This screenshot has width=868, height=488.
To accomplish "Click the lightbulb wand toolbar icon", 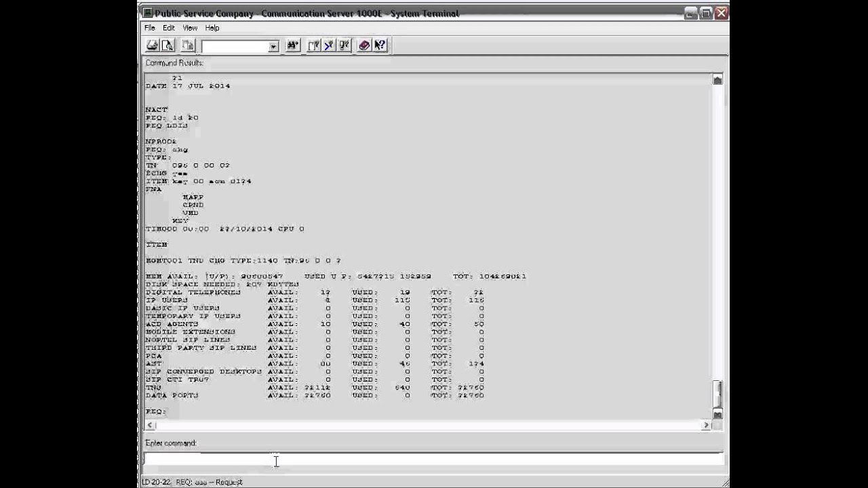I will click(344, 45).
